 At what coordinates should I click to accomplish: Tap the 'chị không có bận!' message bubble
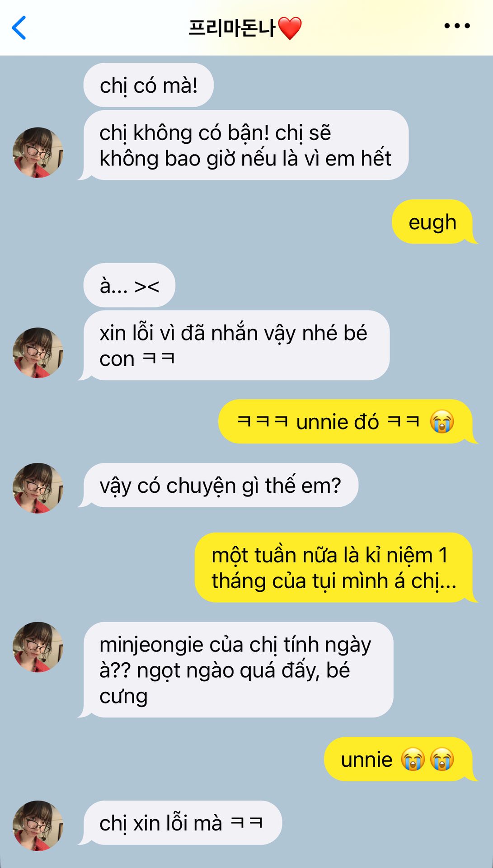(244, 146)
